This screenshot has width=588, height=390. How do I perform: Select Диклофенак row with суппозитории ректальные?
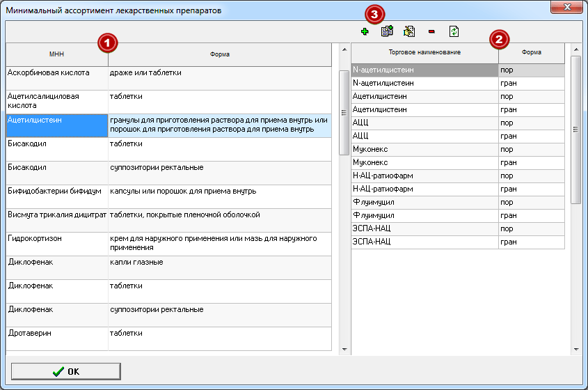pos(169,315)
